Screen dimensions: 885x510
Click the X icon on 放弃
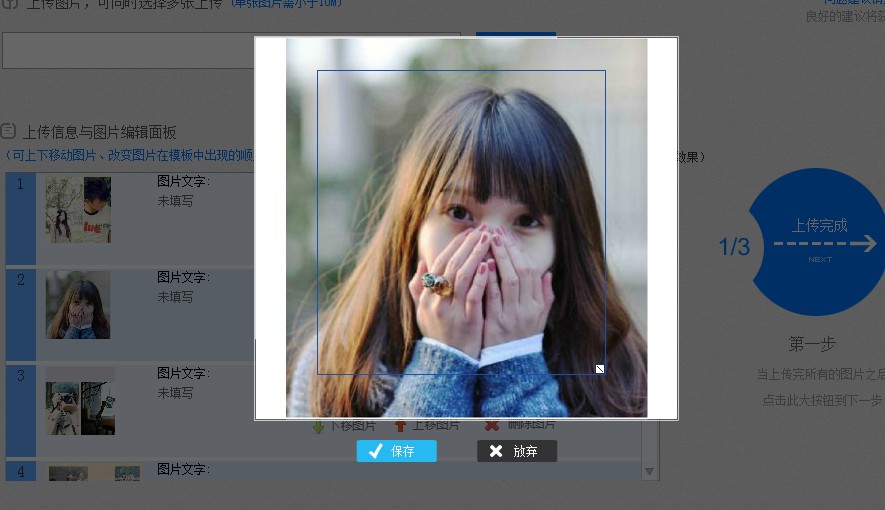(496, 451)
